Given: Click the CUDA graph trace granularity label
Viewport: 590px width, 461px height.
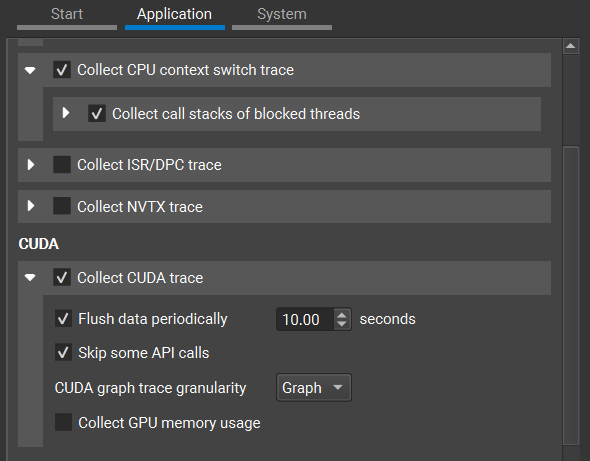Looking at the screenshot, I should point(151,388).
